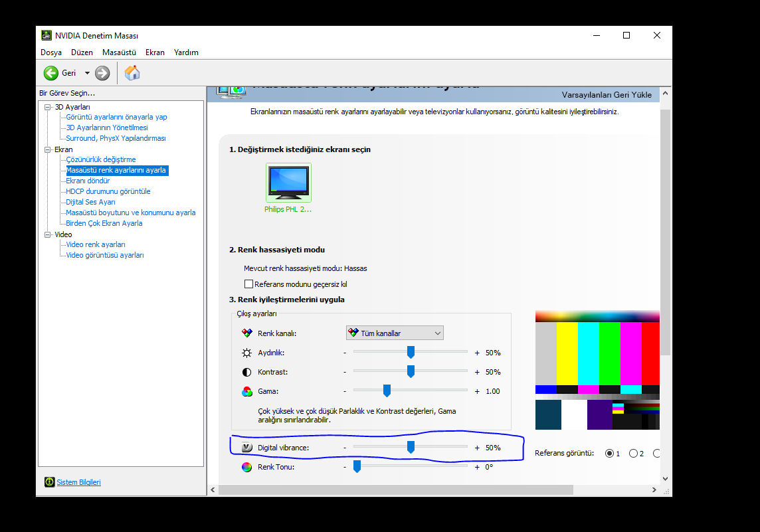Click the NVIDIA title bar logo icon
The height and width of the screenshot is (532, 760).
pos(47,35)
